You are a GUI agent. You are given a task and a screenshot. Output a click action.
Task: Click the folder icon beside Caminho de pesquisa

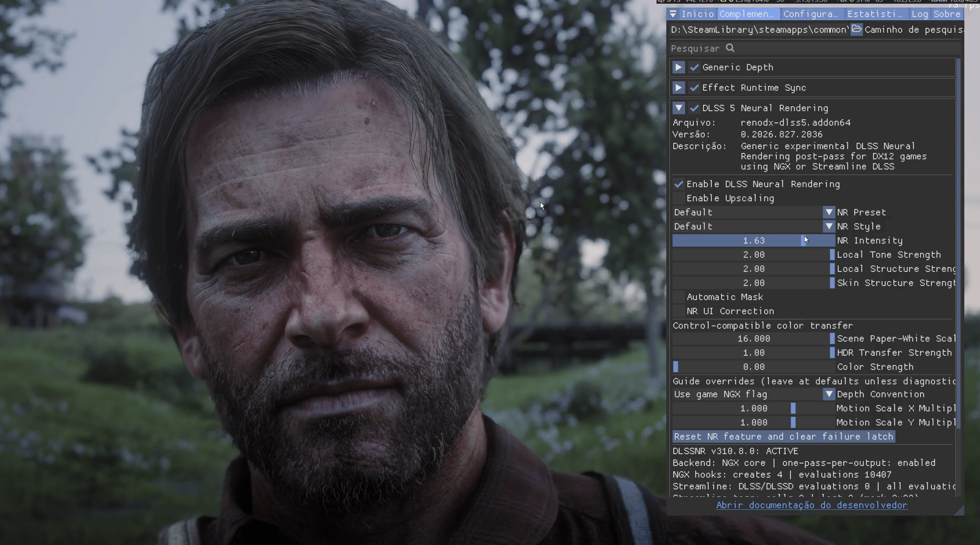tap(856, 29)
